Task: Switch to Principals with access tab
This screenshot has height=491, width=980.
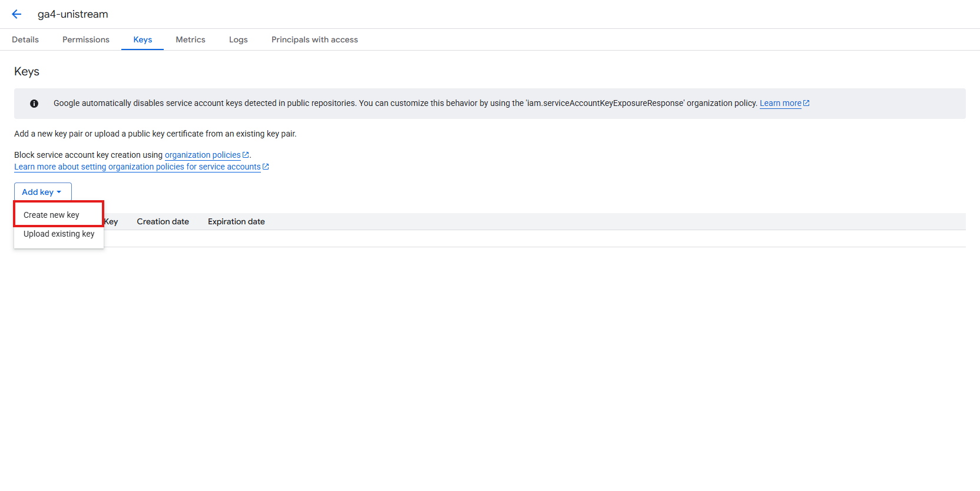Action: 314,39
